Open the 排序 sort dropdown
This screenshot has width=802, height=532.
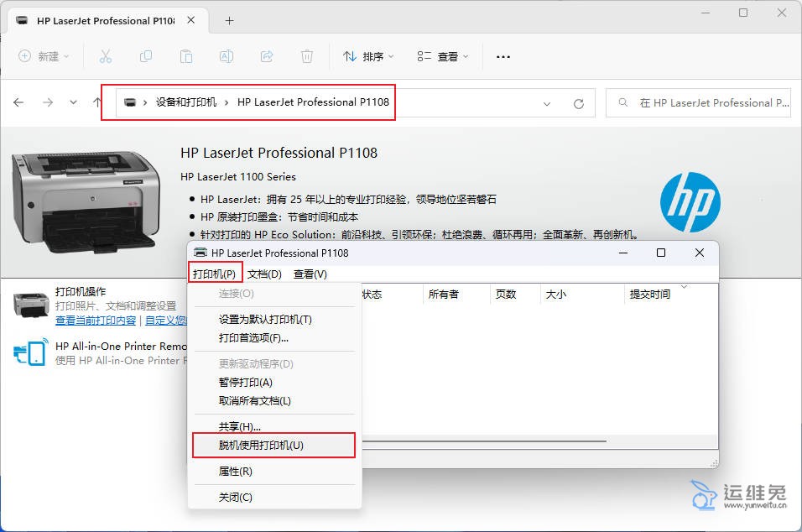[x=367, y=56]
